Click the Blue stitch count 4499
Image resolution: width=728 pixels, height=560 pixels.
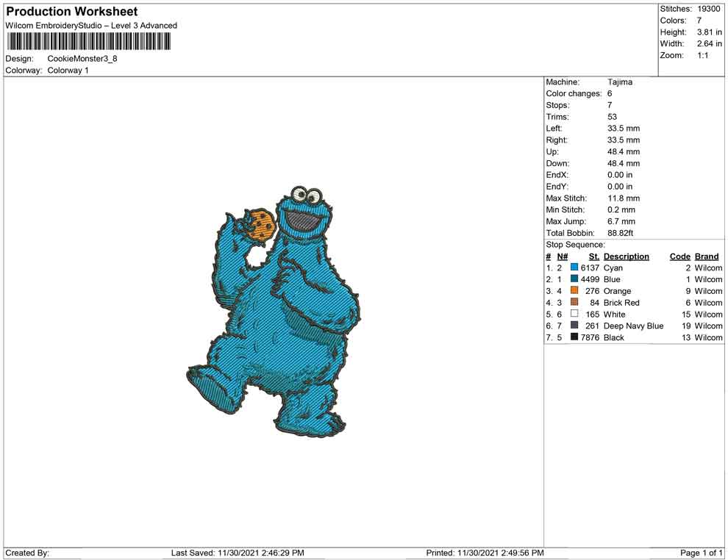pyautogui.click(x=590, y=279)
